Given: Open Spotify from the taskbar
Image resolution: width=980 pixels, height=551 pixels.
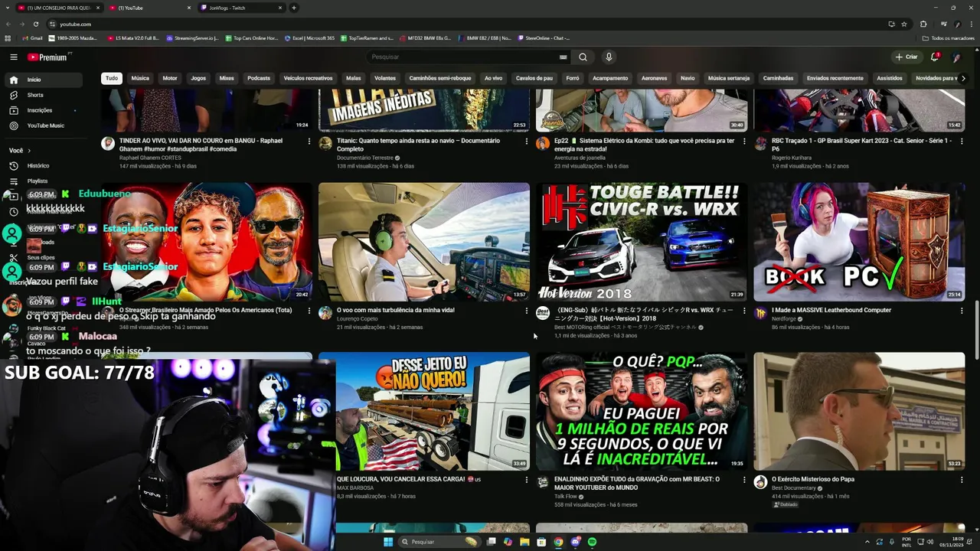Looking at the screenshot, I should pos(592,542).
